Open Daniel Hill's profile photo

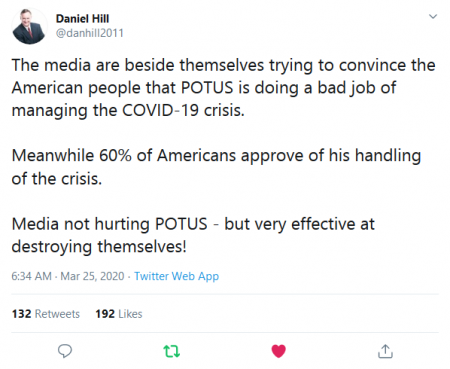(x=29, y=26)
